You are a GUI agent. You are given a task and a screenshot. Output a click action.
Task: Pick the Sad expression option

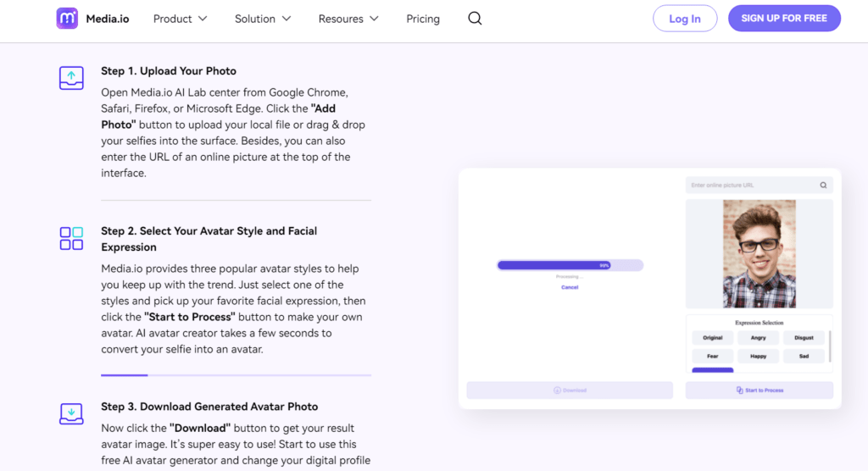(x=804, y=357)
